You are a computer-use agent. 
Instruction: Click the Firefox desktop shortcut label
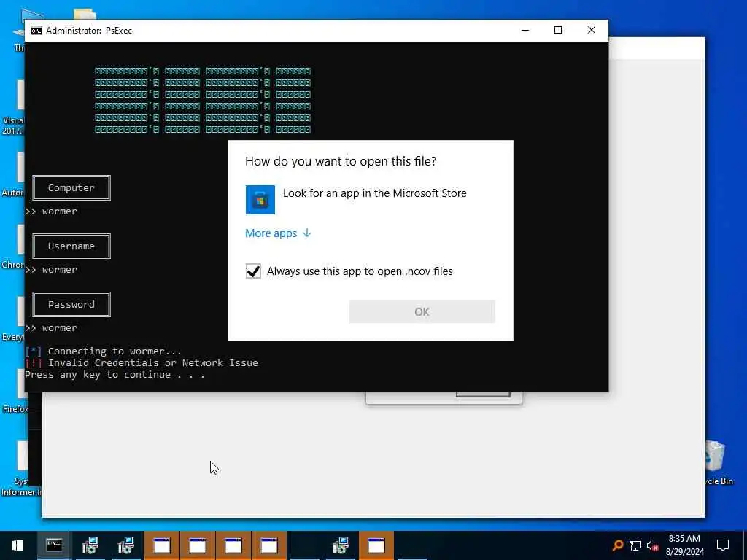point(15,409)
